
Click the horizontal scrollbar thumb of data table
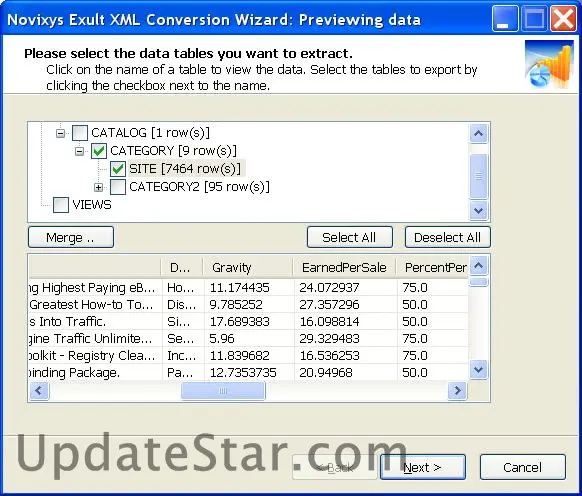coord(223,391)
